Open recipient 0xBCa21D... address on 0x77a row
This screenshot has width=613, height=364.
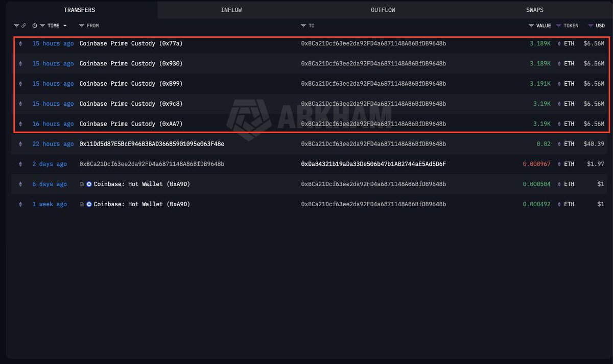click(x=373, y=44)
